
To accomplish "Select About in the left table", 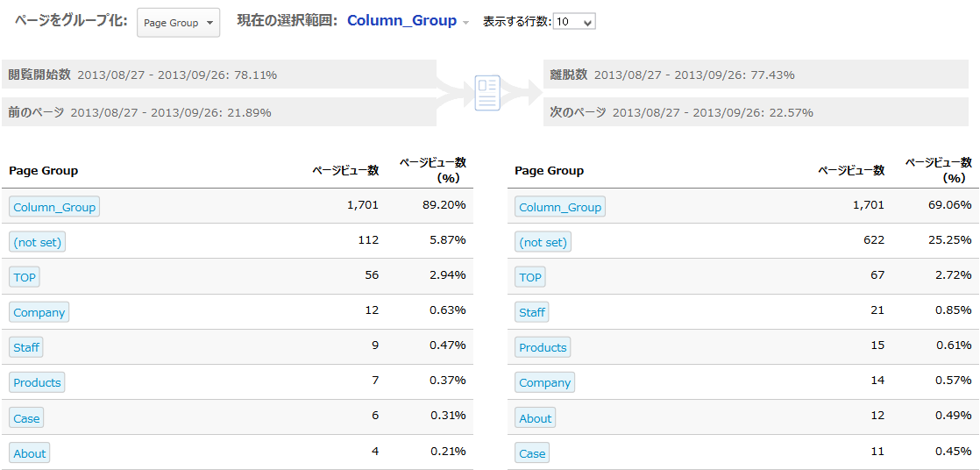I will coord(30,453).
